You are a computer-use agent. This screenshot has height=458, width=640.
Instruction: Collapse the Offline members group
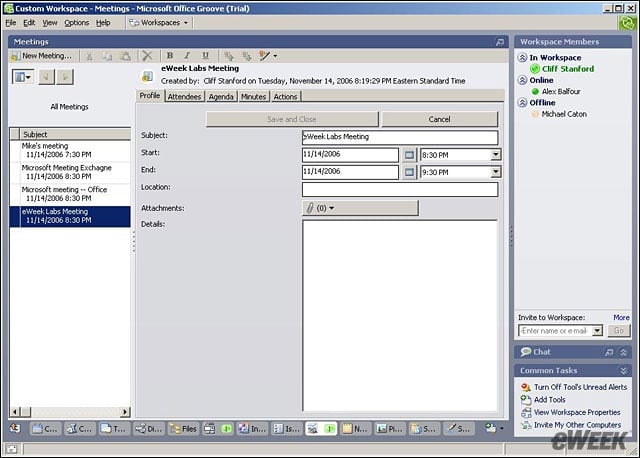(522, 102)
